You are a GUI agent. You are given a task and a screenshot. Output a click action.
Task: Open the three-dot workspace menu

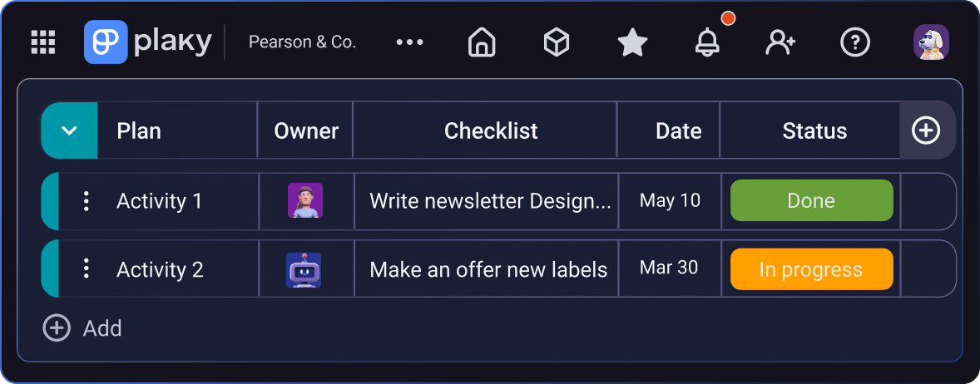coord(410,42)
